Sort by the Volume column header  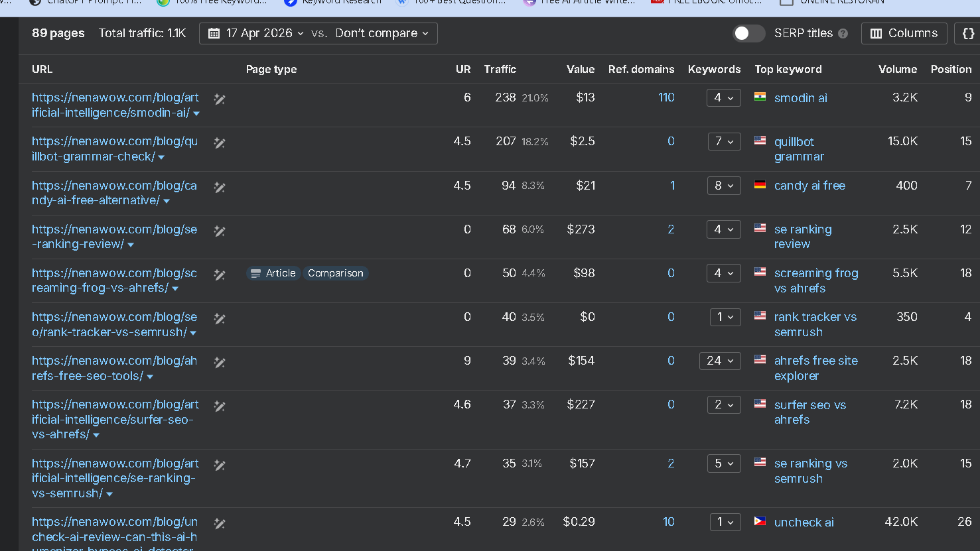tap(898, 69)
